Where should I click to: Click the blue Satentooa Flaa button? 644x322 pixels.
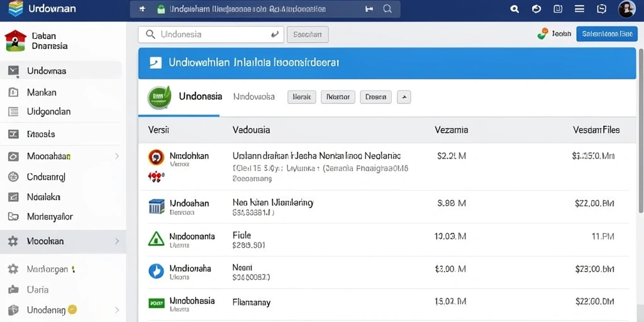607,34
